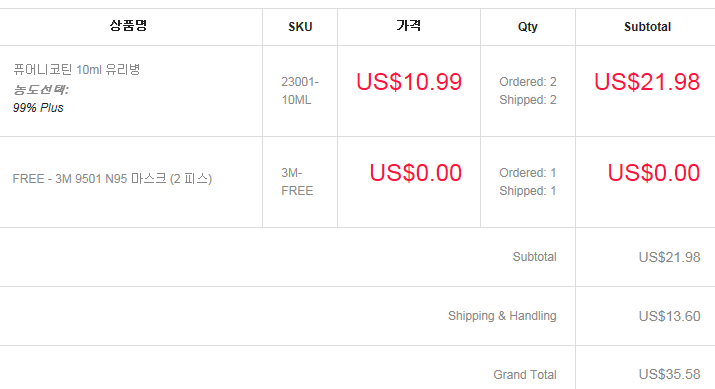
Task: Click the Ordered: 1 quantity text
Action: (528, 173)
